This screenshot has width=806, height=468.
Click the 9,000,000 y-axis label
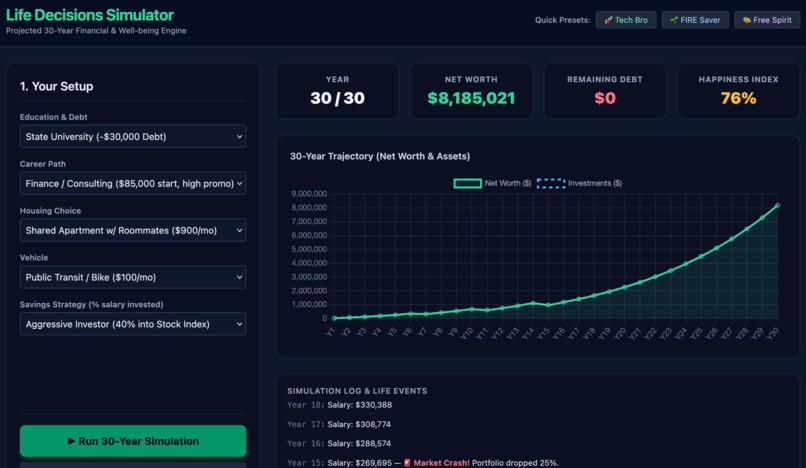coord(309,193)
